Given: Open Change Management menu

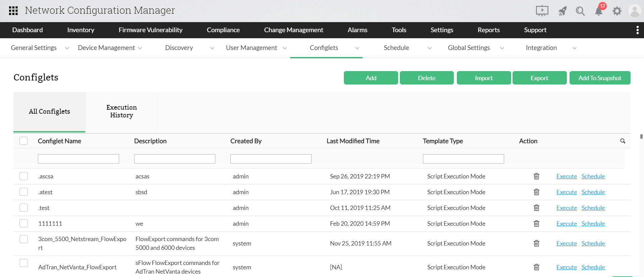Looking at the screenshot, I should (x=293, y=30).
